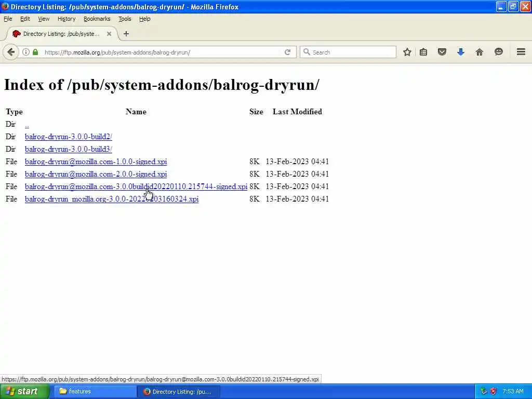This screenshot has height=399, width=532.
Task: Go to parent directory '..' link
Action: click(27, 125)
